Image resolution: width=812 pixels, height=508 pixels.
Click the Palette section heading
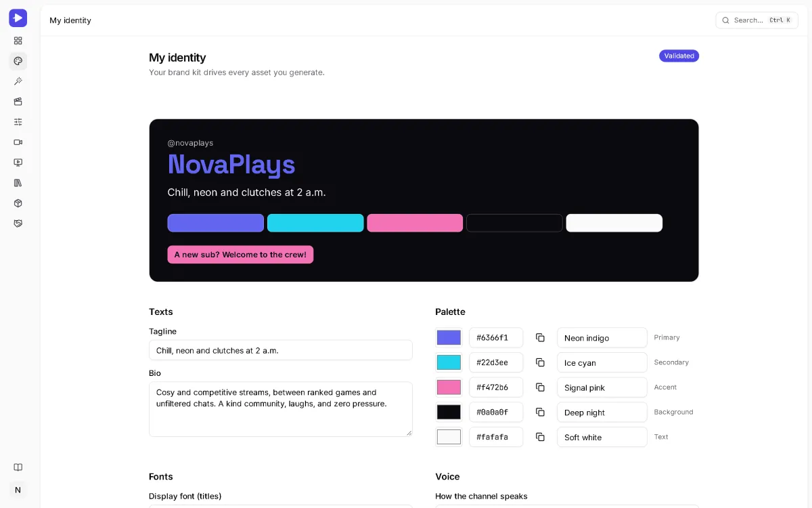pyautogui.click(x=450, y=312)
